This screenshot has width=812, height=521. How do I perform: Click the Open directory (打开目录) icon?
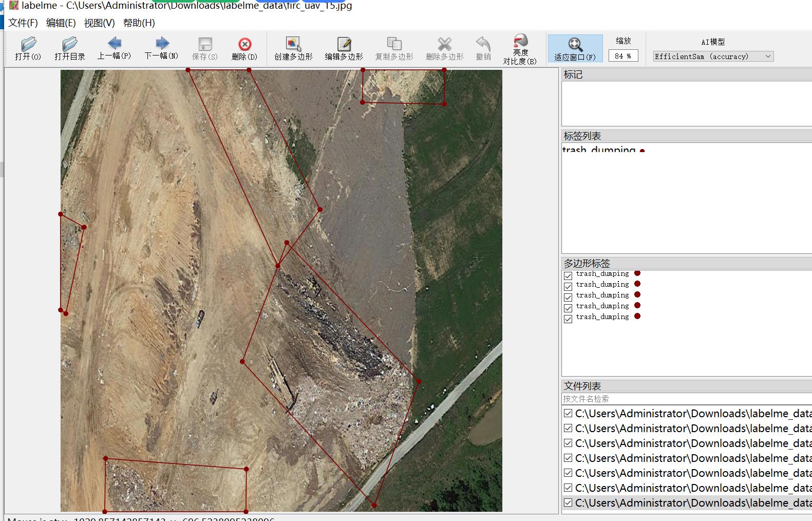70,49
